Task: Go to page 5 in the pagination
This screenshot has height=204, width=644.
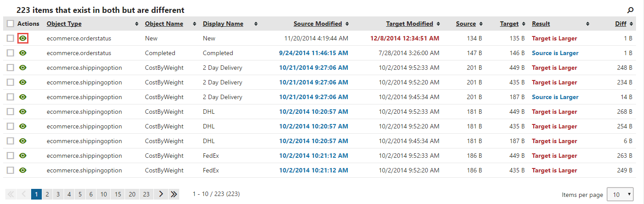Action: (x=80, y=194)
